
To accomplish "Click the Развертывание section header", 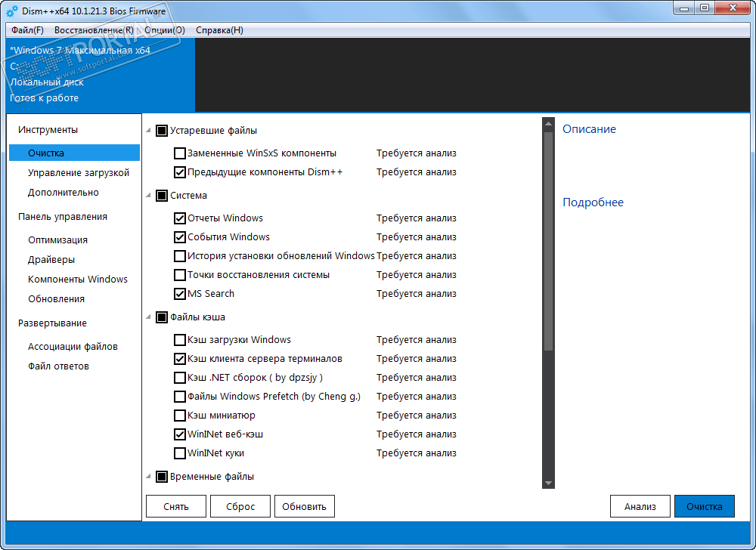I will (x=53, y=323).
